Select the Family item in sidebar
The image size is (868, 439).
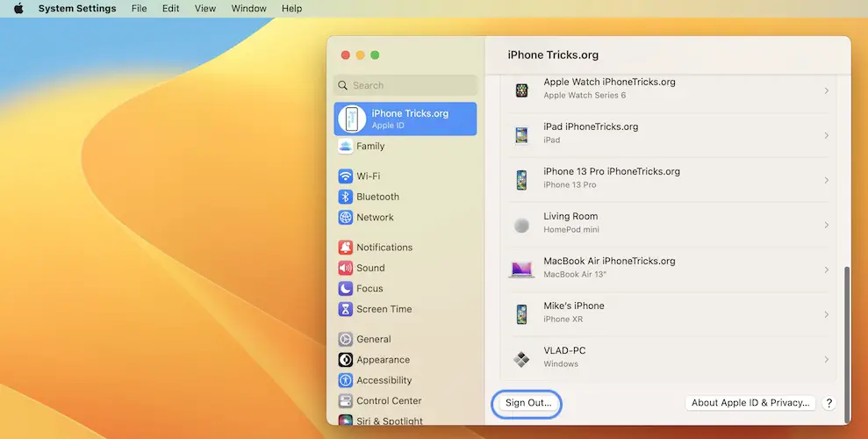coord(370,147)
